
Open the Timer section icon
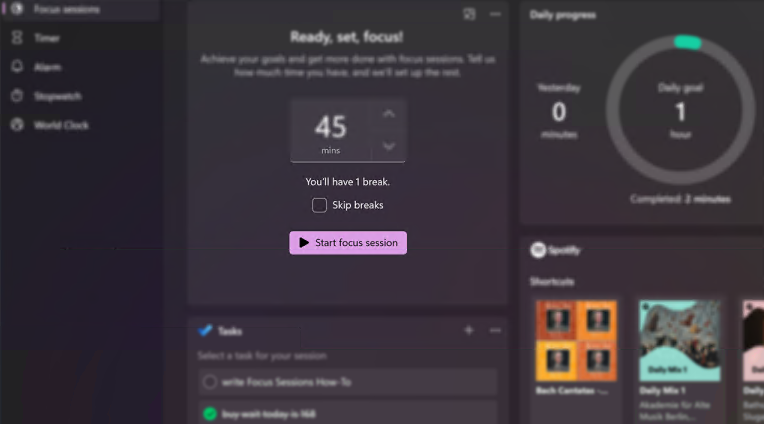point(17,38)
